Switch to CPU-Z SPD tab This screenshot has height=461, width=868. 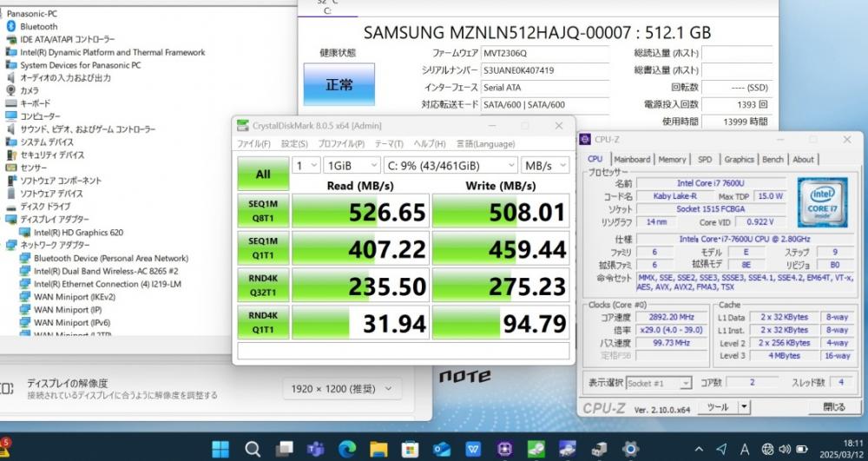(x=705, y=159)
